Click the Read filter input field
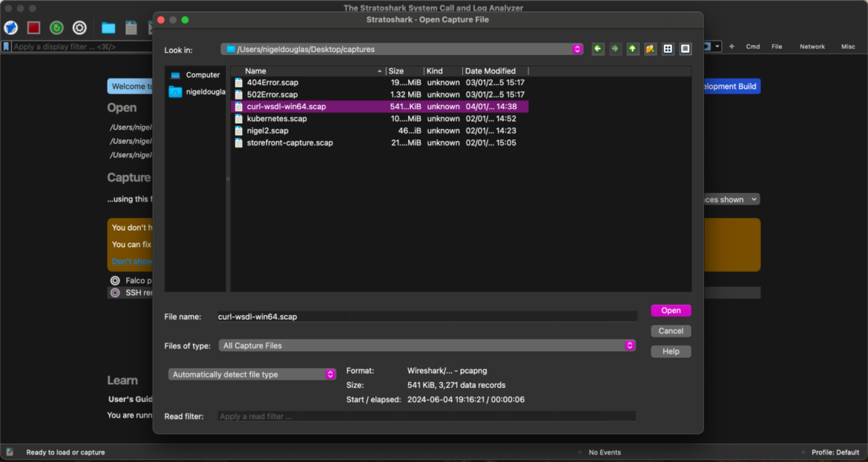Image resolution: width=868 pixels, height=462 pixels. tap(427, 416)
